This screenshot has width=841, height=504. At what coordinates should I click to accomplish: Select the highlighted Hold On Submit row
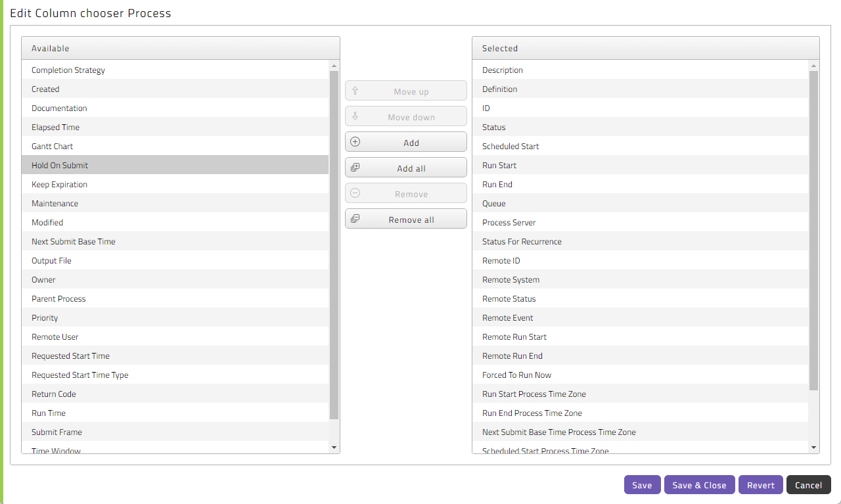175,165
